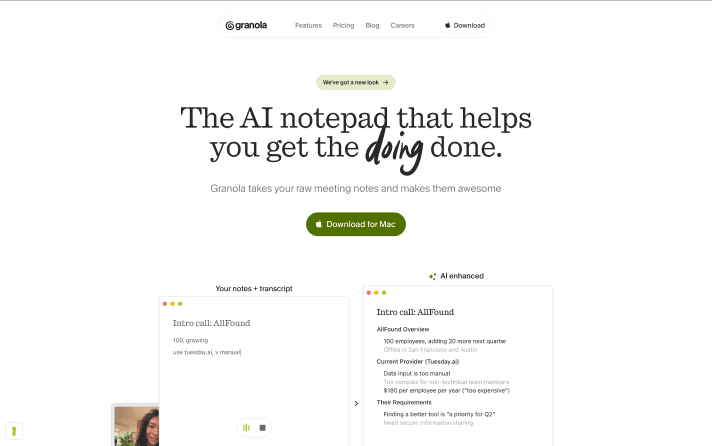Click the Apple icon in navbar Download
The image size is (712, 446).
[447, 25]
